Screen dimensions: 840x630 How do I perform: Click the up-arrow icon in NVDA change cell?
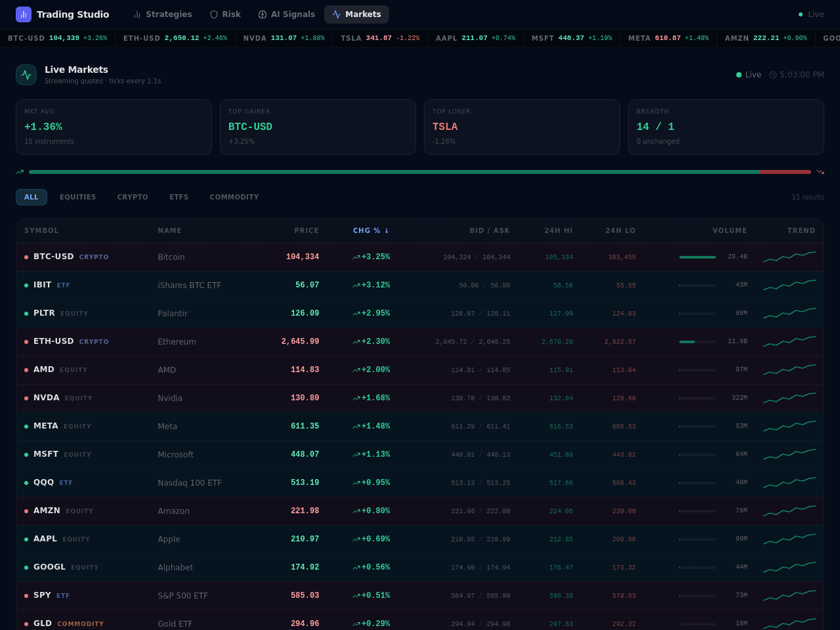click(356, 398)
